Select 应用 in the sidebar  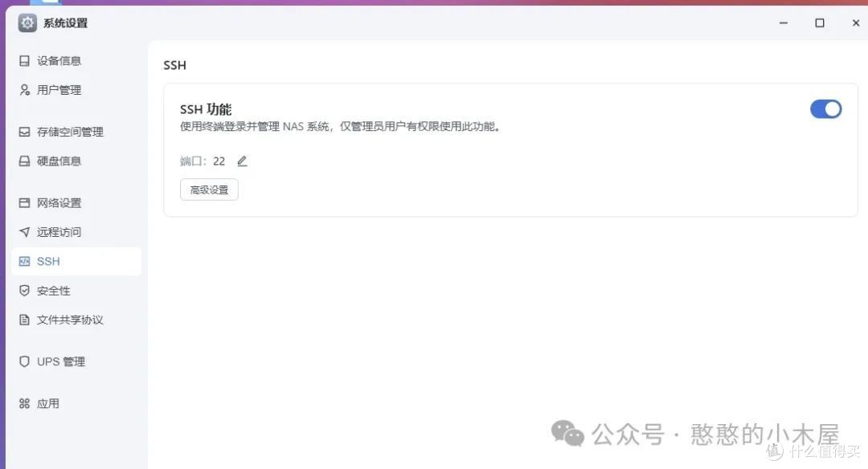76,404
